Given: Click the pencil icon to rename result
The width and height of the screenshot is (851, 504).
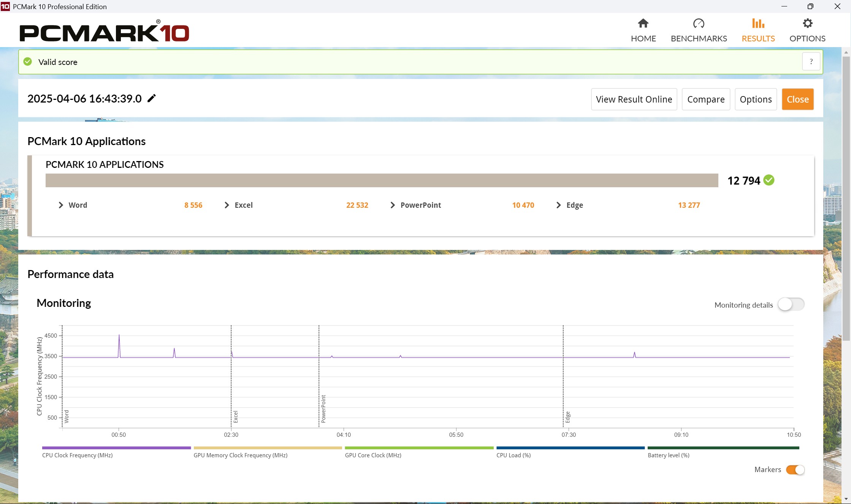Looking at the screenshot, I should click(x=152, y=98).
